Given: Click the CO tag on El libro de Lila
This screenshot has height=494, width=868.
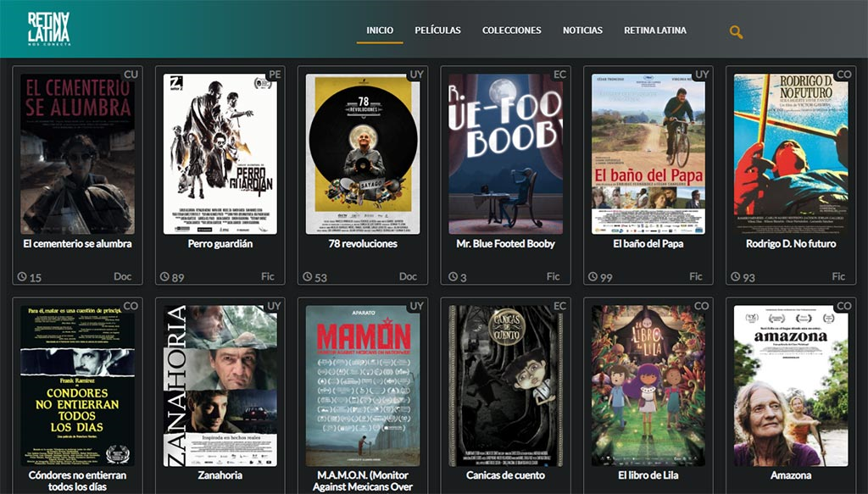Looking at the screenshot, I should tap(701, 306).
